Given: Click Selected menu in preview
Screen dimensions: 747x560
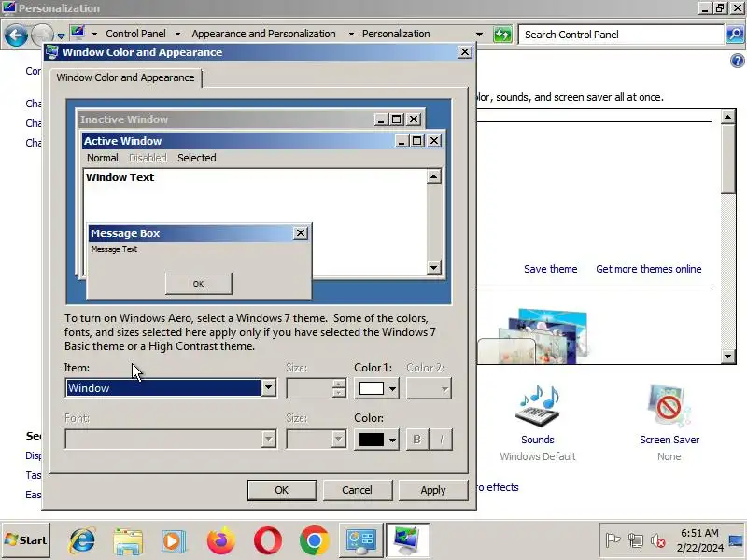Looking at the screenshot, I should pyautogui.click(x=197, y=158).
